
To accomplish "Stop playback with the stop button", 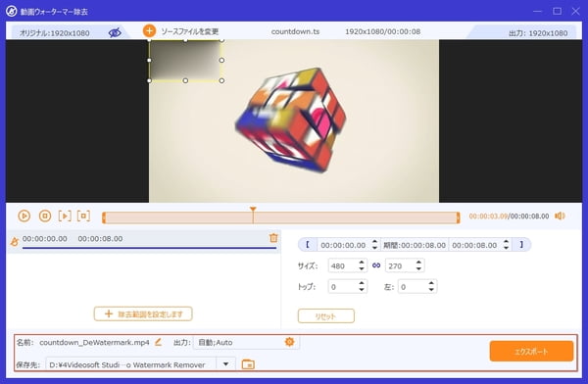I will tap(45, 216).
